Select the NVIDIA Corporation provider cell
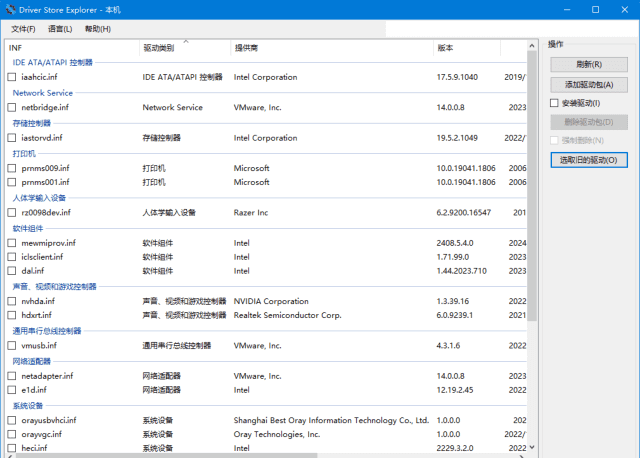Image resolution: width=640 pixels, height=458 pixels. (271, 301)
